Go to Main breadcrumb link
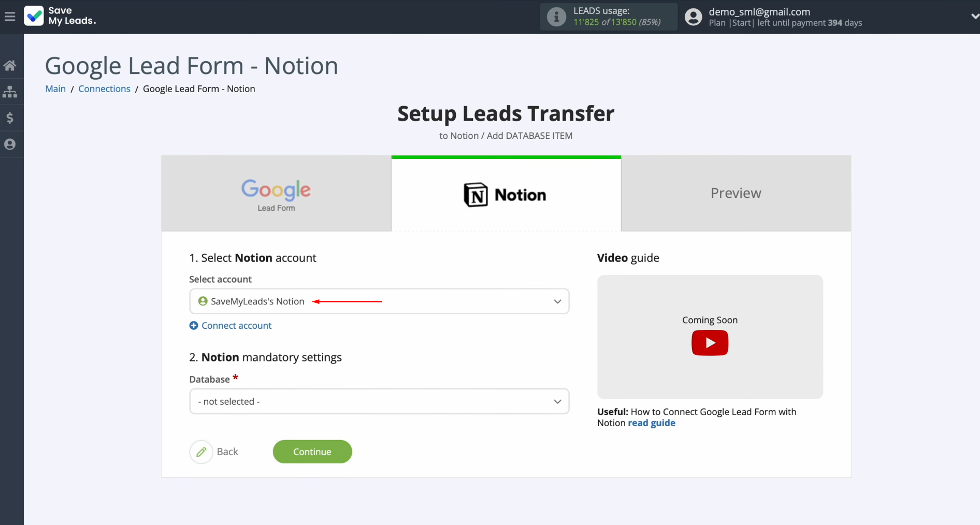 pyautogui.click(x=55, y=89)
